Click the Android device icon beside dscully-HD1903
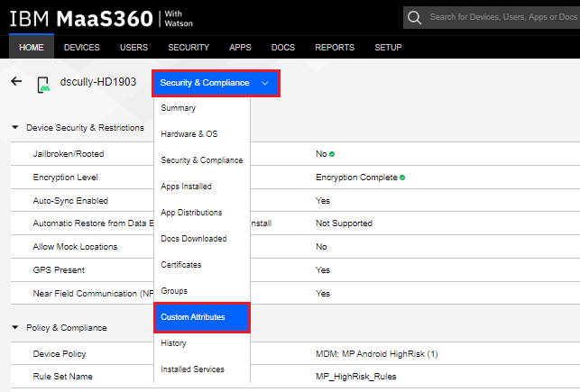The image size is (580, 392). coord(43,84)
